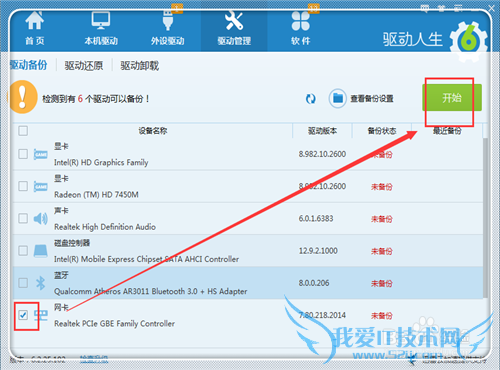The height and width of the screenshot is (370, 500).
Task: Click the graphics card icon for Intel(R) HD Graphics Family
Action: [41, 154]
